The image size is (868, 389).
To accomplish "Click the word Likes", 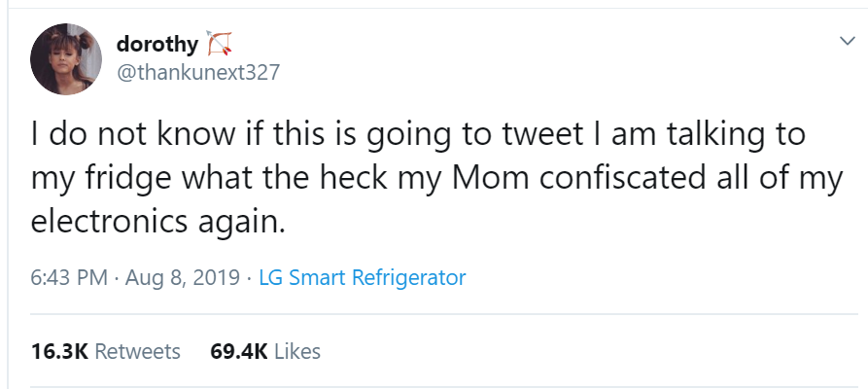I will [297, 351].
